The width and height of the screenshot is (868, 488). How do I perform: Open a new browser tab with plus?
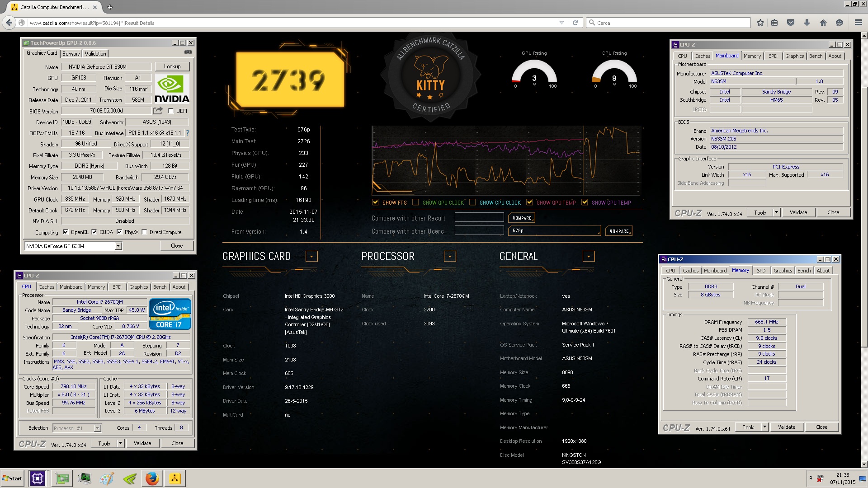(x=109, y=7)
